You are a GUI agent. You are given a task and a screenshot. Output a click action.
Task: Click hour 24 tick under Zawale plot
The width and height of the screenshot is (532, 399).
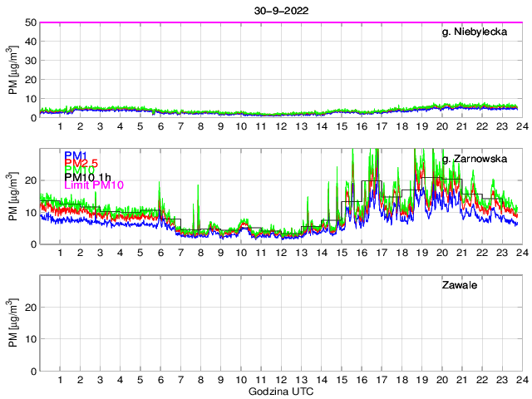(x=520, y=380)
